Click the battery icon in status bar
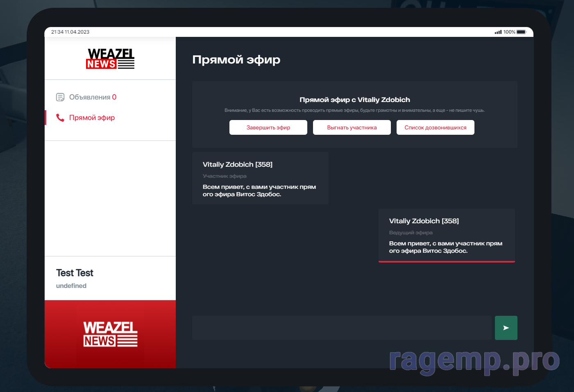 [x=522, y=32]
